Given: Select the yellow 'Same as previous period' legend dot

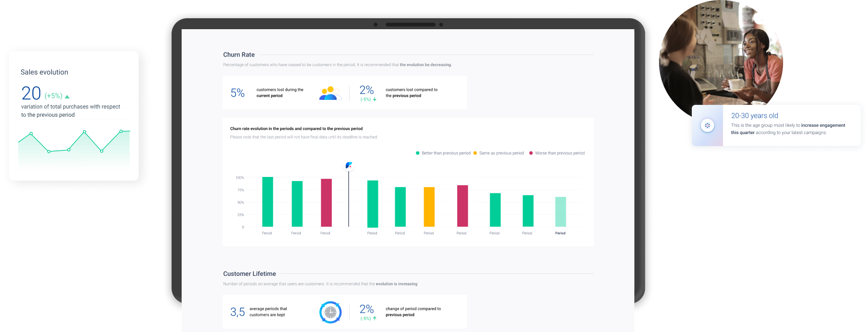Looking at the screenshot, I should click(x=475, y=153).
